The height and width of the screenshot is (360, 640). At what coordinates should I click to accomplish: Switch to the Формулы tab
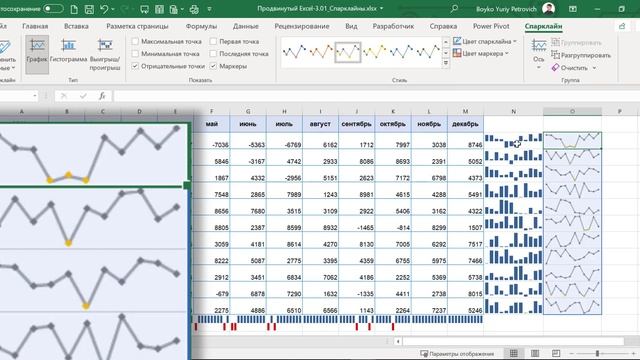coord(201,26)
